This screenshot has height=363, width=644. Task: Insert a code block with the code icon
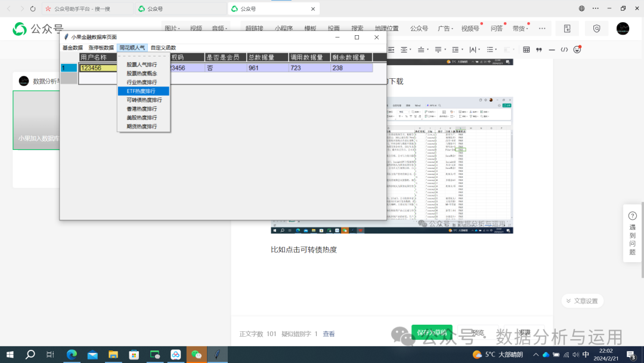click(564, 50)
